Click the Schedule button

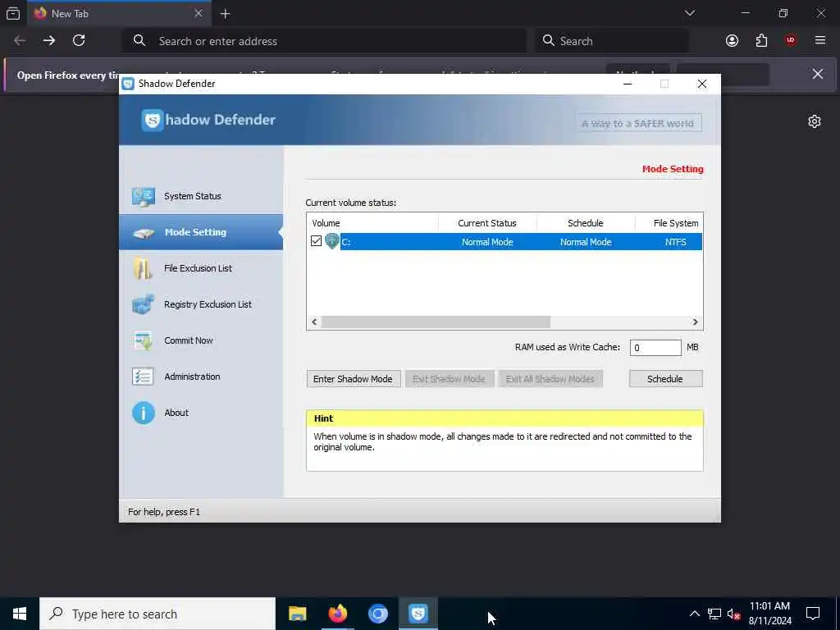(665, 379)
